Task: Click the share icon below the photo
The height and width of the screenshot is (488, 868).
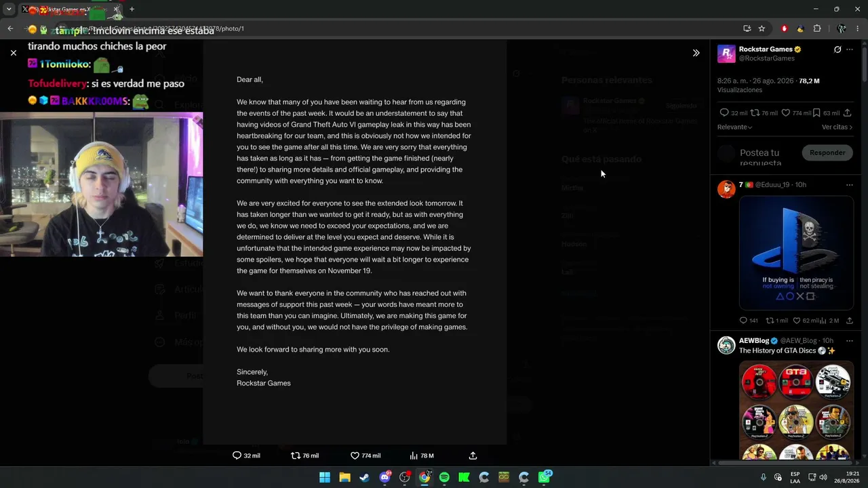Action: coord(473,455)
